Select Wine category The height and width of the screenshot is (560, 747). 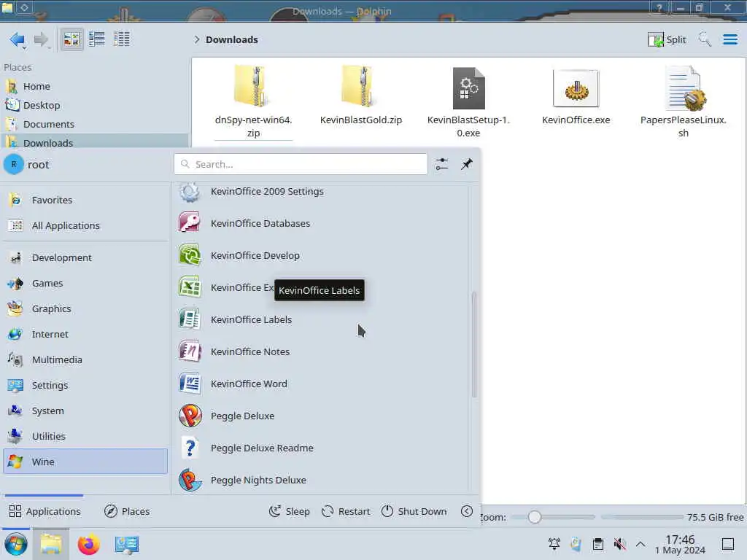coord(85,462)
